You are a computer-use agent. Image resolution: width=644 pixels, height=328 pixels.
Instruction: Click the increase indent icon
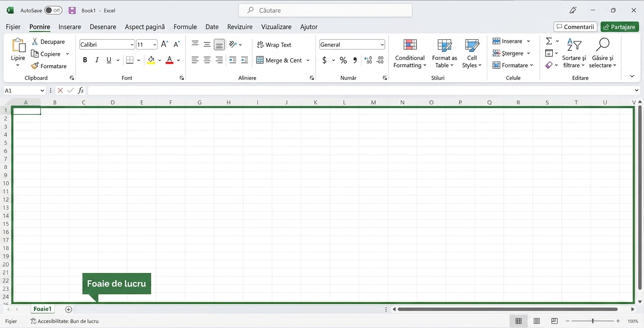[x=244, y=60]
